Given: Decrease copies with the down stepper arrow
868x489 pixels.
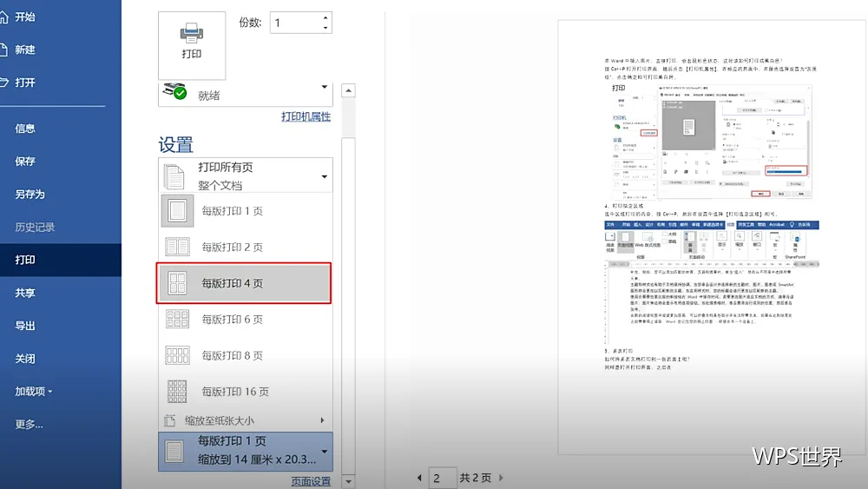Looking at the screenshot, I should 325,28.
